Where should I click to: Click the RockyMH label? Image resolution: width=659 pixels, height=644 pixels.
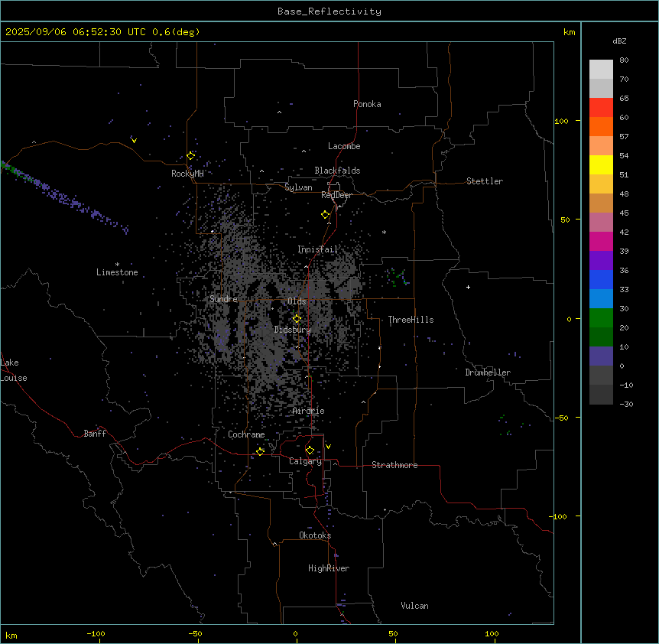tap(187, 174)
